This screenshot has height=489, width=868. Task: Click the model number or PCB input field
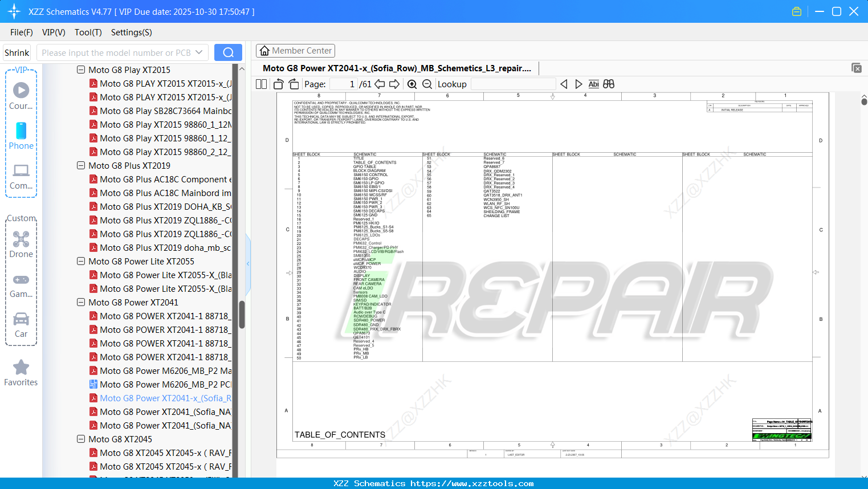[123, 52]
